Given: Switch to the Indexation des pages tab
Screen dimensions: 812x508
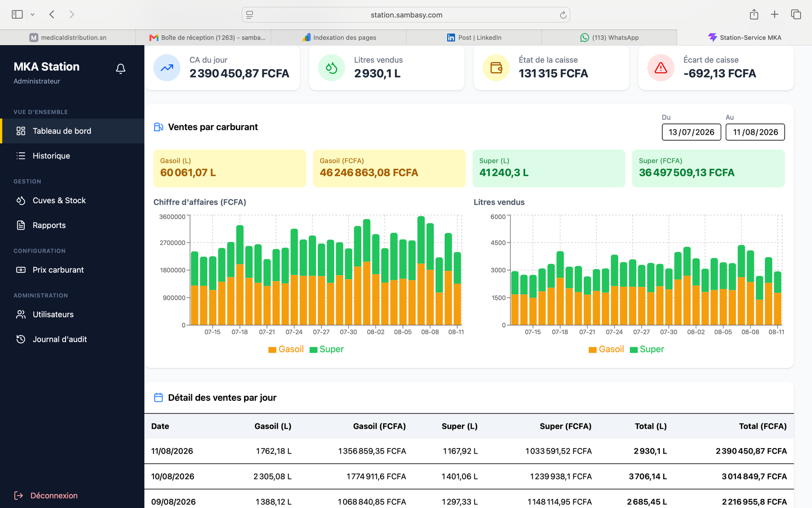Looking at the screenshot, I should tap(339, 38).
